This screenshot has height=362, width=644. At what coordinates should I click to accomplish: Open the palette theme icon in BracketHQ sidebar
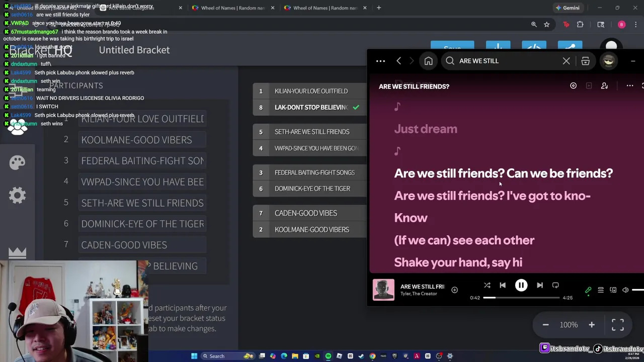point(17,162)
